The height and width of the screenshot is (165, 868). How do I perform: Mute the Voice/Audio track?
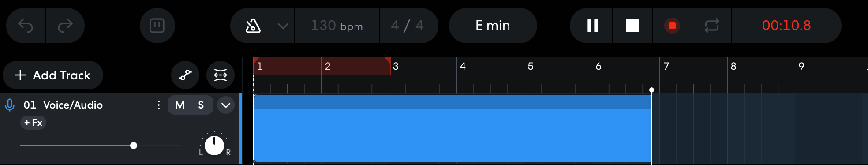(x=180, y=105)
